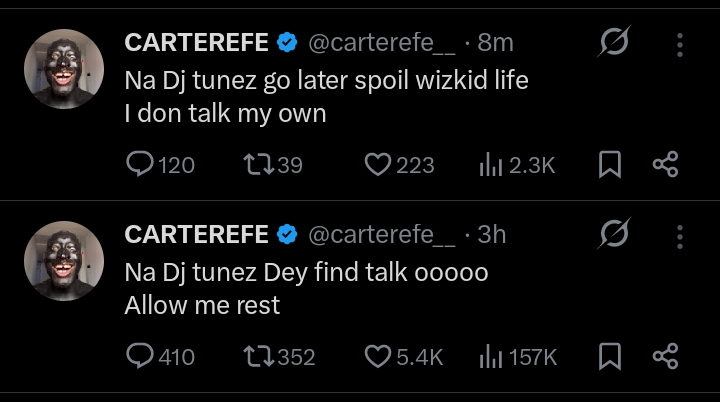720x402 pixels.
Task: View analytics of the 157K views tweet
Action: (493, 356)
